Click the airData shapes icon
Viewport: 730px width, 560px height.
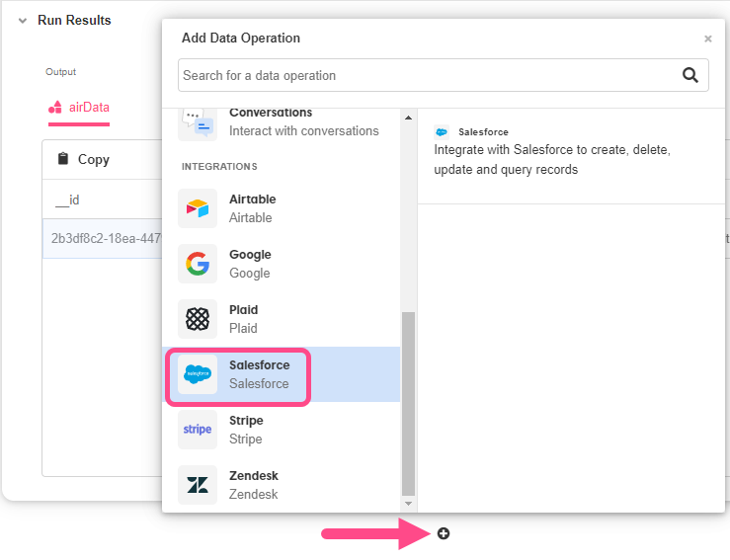click(x=55, y=108)
